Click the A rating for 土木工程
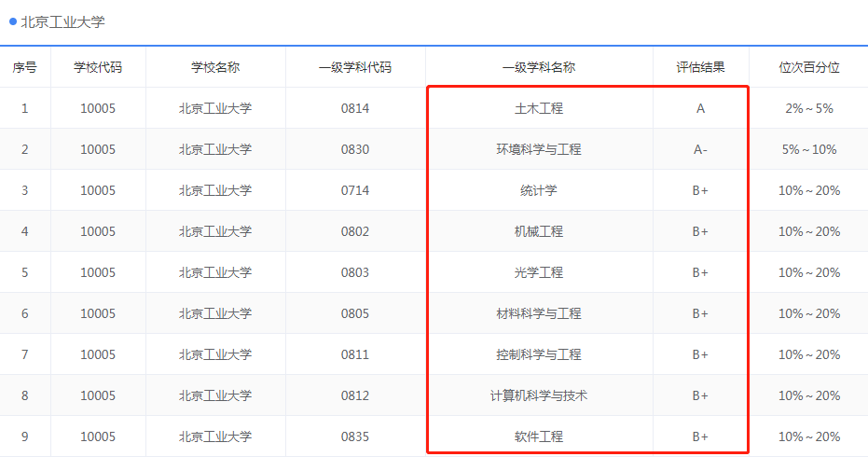Screen dimensions: 868x457 [x=700, y=108]
